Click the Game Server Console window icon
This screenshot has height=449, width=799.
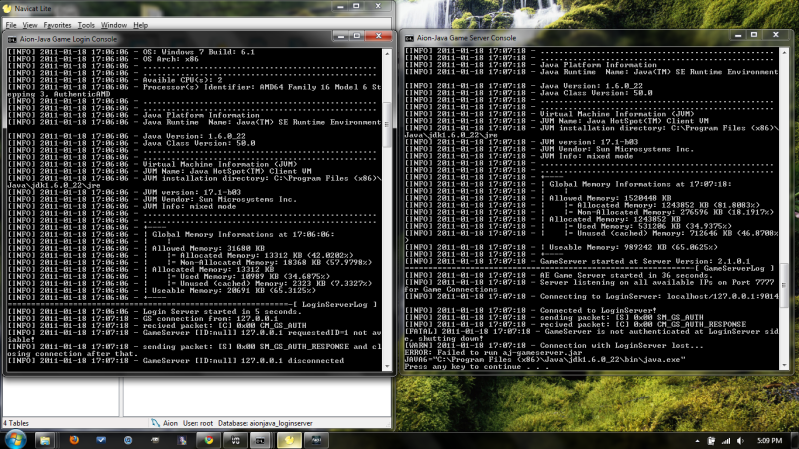coord(410,37)
